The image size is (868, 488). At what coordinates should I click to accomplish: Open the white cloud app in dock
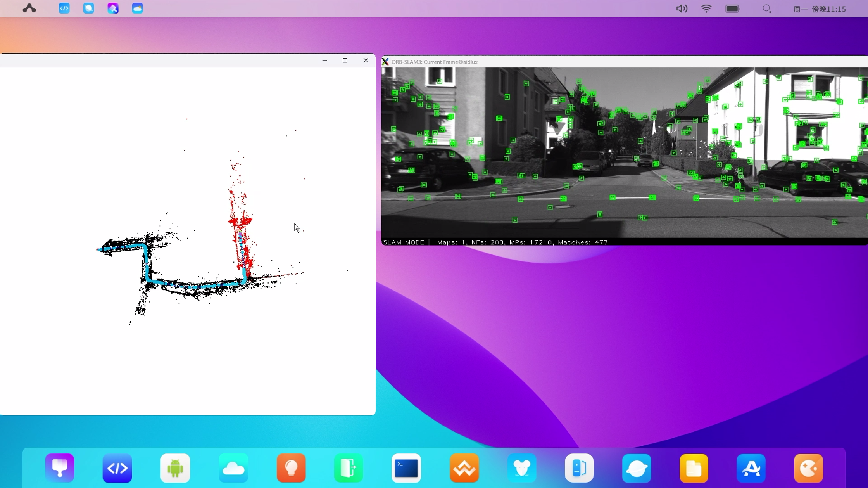point(233,468)
